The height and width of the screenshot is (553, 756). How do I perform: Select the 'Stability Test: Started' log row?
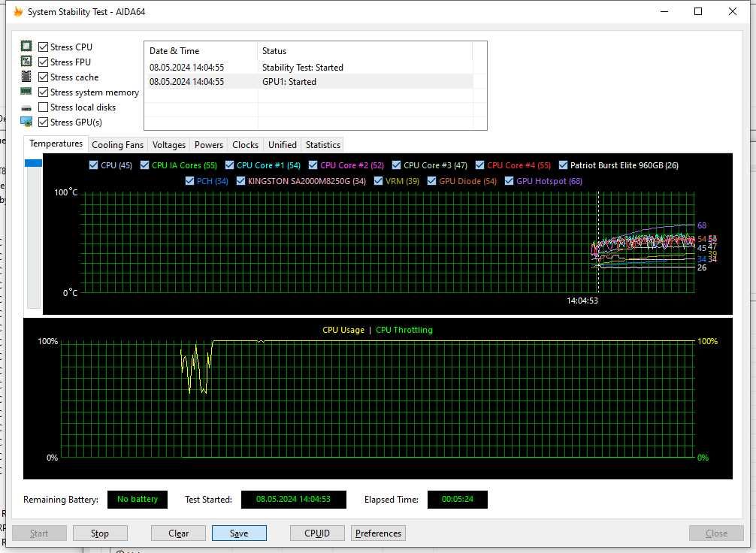pos(309,68)
